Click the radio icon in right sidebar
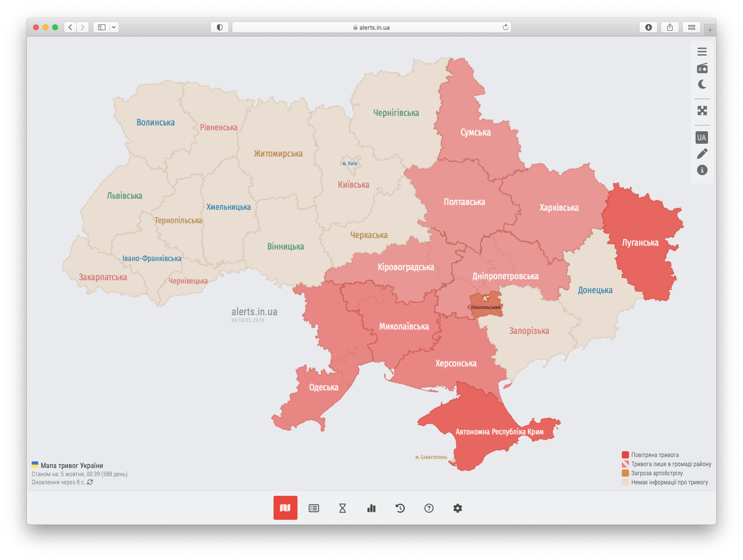 (702, 68)
